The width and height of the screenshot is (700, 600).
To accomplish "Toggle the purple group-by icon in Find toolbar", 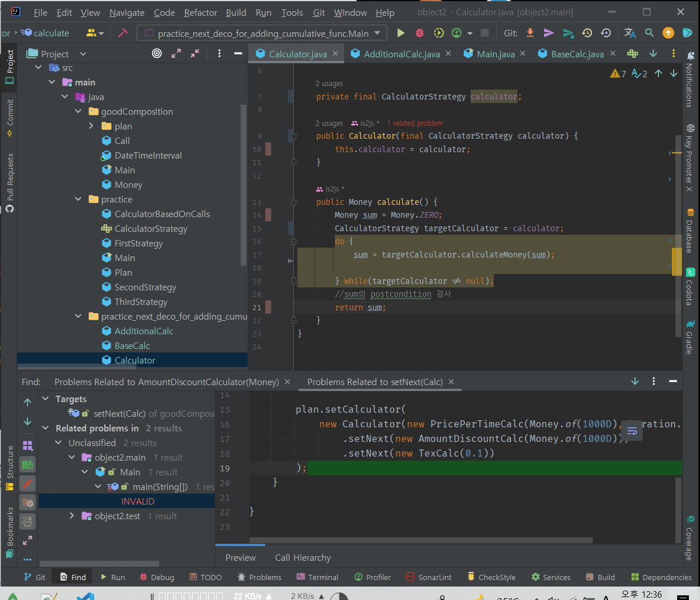I will (x=28, y=446).
